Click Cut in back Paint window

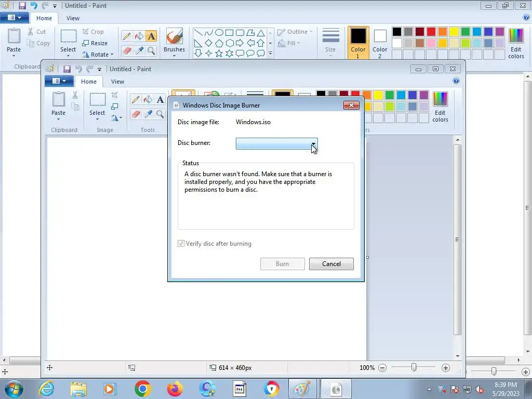point(37,32)
